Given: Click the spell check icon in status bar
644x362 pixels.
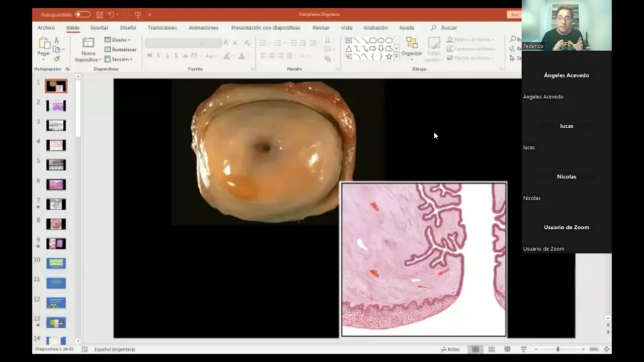Looking at the screenshot, I should click(85, 349).
